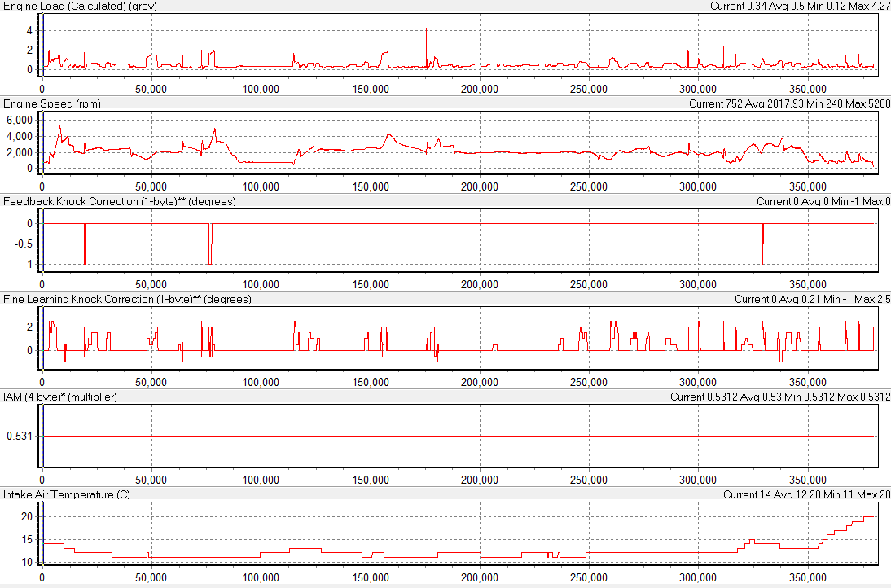891x588 pixels.
Task: Select the Fine Learning Knock Correction title
Action: point(127,299)
